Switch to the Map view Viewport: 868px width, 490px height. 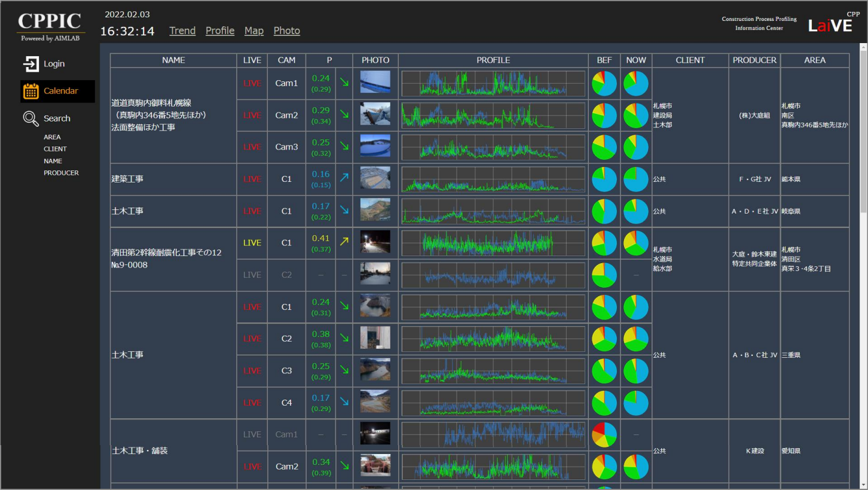tap(253, 31)
